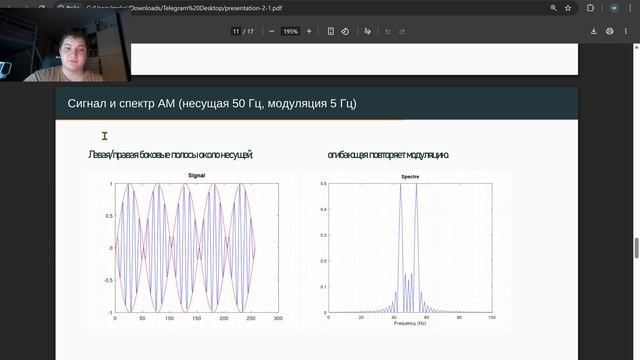Screen dimensions: 640x360
Task: Click the 'Signal' chart title
Action: [196, 176]
